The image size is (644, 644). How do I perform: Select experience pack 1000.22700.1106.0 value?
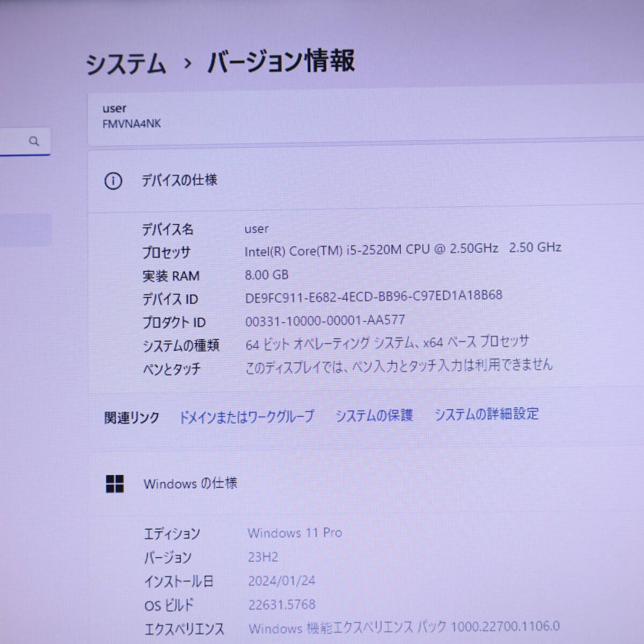click(x=404, y=627)
